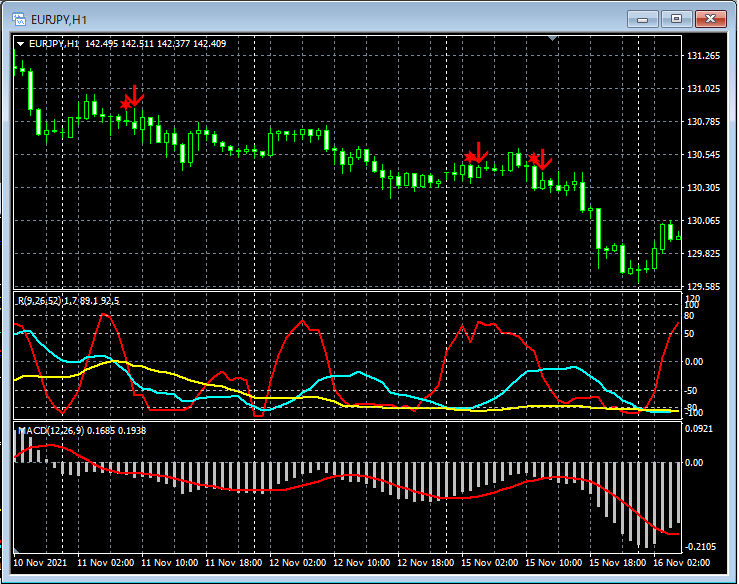Click the gray chart shift triangle marker
The image size is (739, 584).
click(x=553, y=39)
